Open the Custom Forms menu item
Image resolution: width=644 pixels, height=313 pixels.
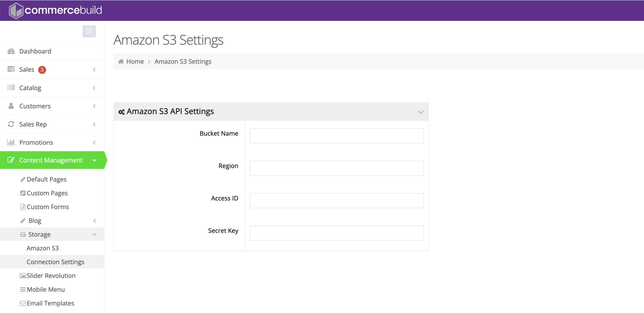pyautogui.click(x=48, y=207)
